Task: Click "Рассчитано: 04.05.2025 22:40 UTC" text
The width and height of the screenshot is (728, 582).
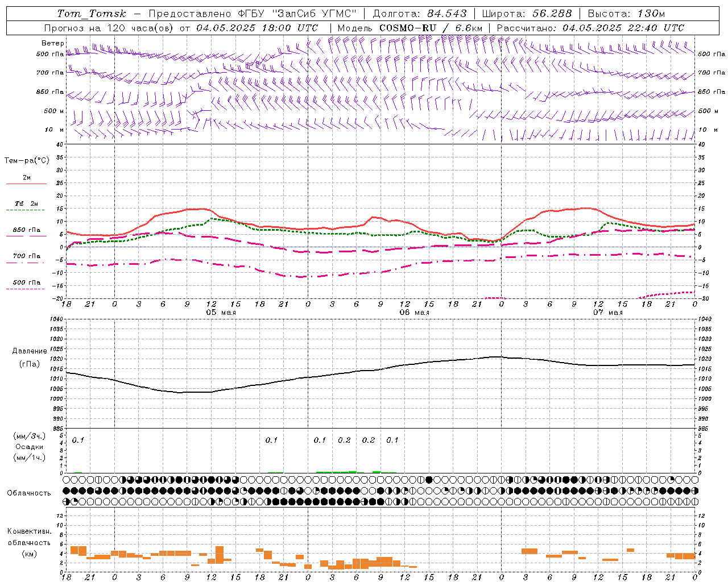Action: click(x=590, y=28)
